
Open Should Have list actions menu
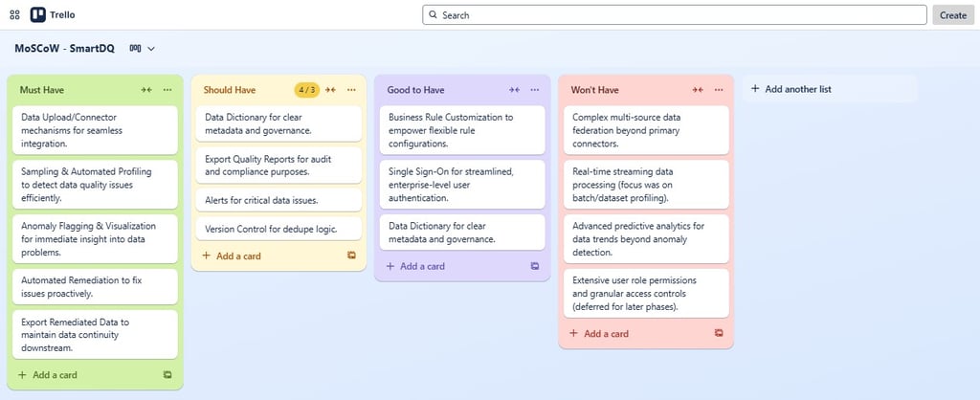pos(351,90)
